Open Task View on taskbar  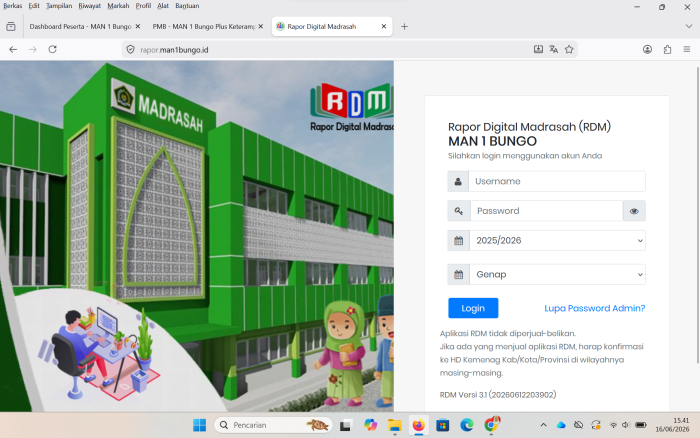(x=345, y=425)
